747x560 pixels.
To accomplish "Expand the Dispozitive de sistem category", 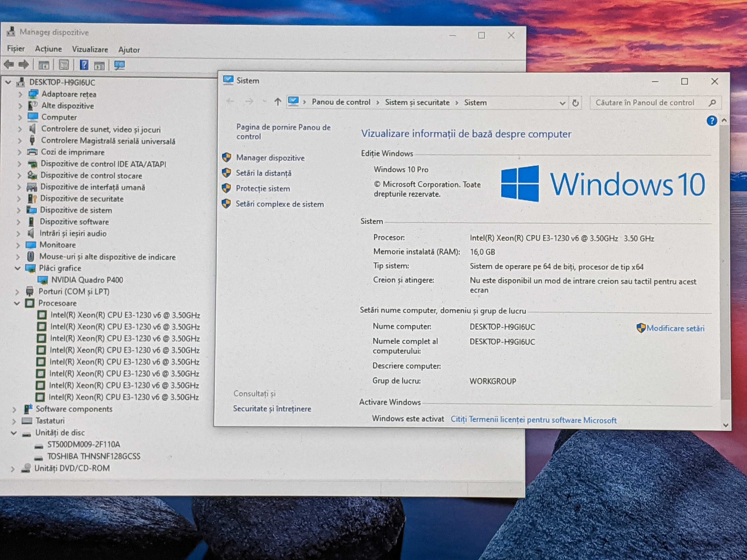I will pos(19,210).
